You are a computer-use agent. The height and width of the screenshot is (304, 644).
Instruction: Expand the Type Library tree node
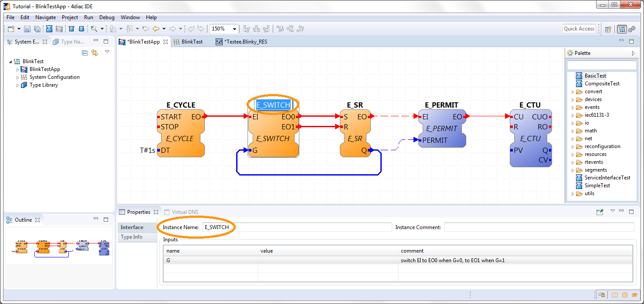coord(17,85)
